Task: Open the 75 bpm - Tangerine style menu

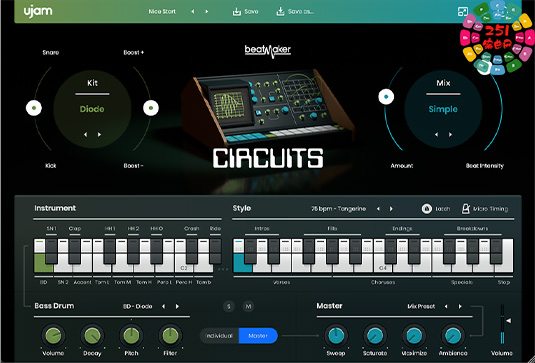Action: [338, 209]
